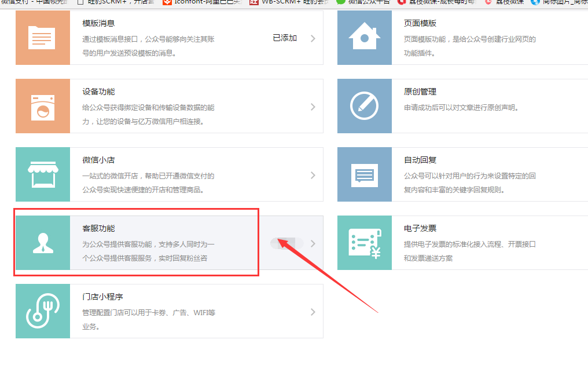Open the 原创管理 title link
The height and width of the screenshot is (365, 588).
[x=420, y=92]
